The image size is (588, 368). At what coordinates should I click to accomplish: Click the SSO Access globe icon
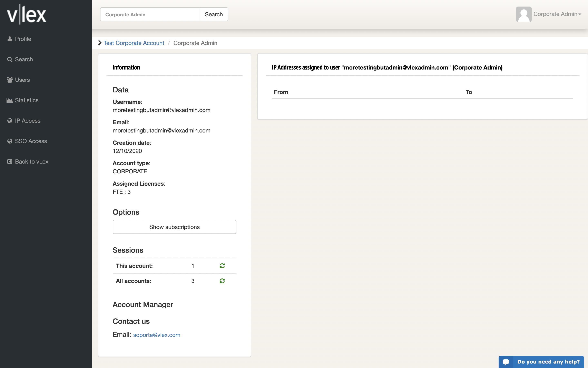click(x=10, y=141)
